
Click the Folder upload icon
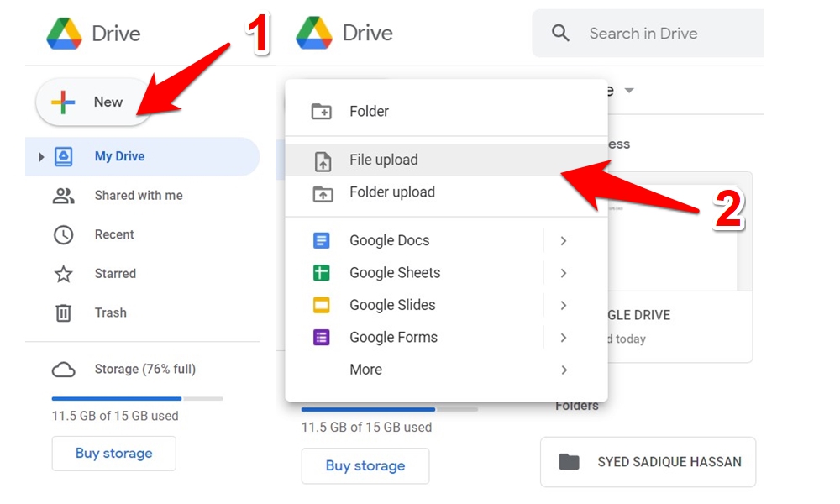(323, 193)
